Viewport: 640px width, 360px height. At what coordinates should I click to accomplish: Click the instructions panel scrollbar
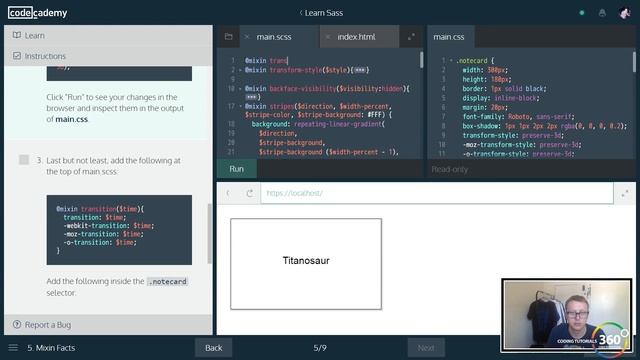point(210,233)
